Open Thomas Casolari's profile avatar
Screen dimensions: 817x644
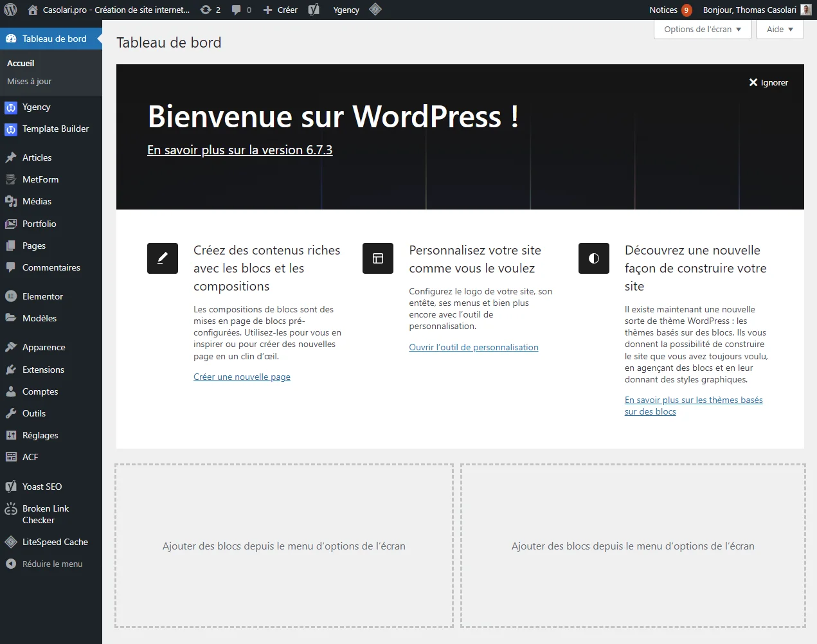(805, 10)
